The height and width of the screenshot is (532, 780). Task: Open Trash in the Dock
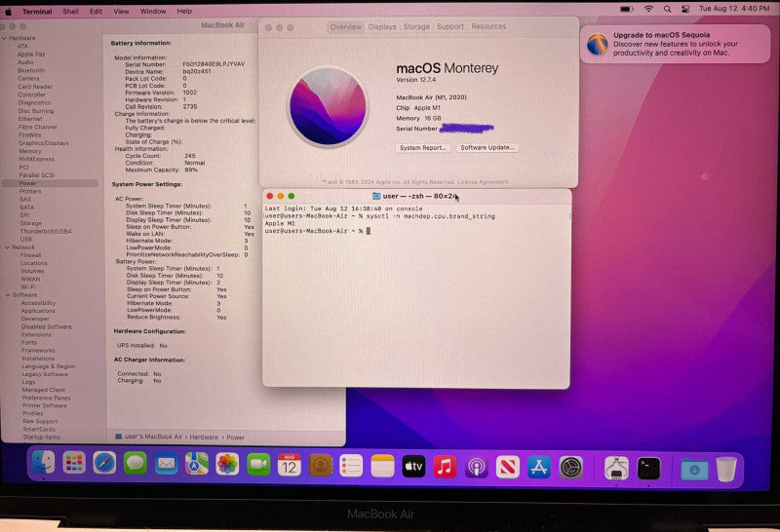pyautogui.click(x=726, y=469)
